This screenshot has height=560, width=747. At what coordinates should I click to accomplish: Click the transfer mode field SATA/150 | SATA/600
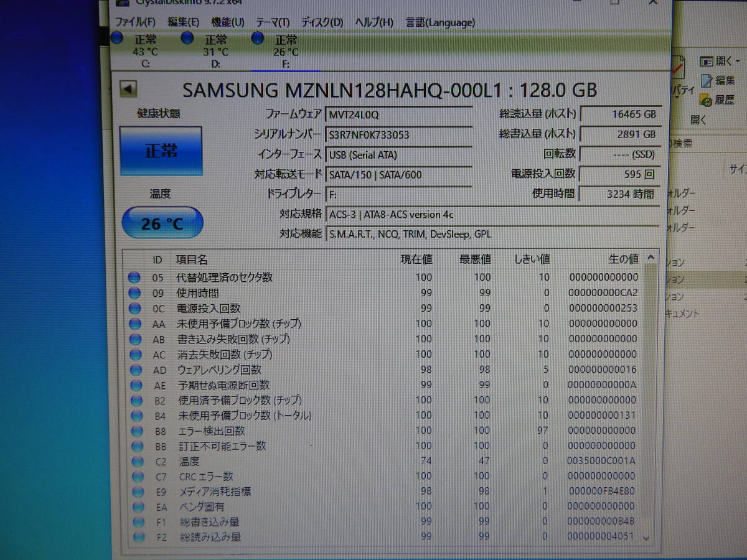(398, 174)
